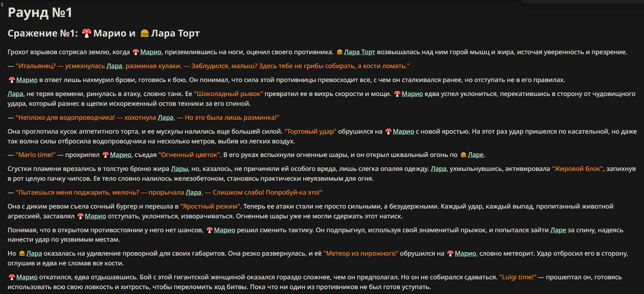Open 'Марио' link before 'с новой яростью'
The width and height of the screenshot is (644, 294).
pos(403,131)
